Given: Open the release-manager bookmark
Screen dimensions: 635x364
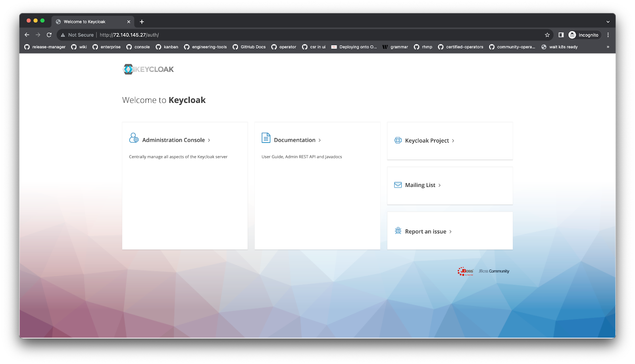Looking at the screenshot, I should tap(45, 47).
